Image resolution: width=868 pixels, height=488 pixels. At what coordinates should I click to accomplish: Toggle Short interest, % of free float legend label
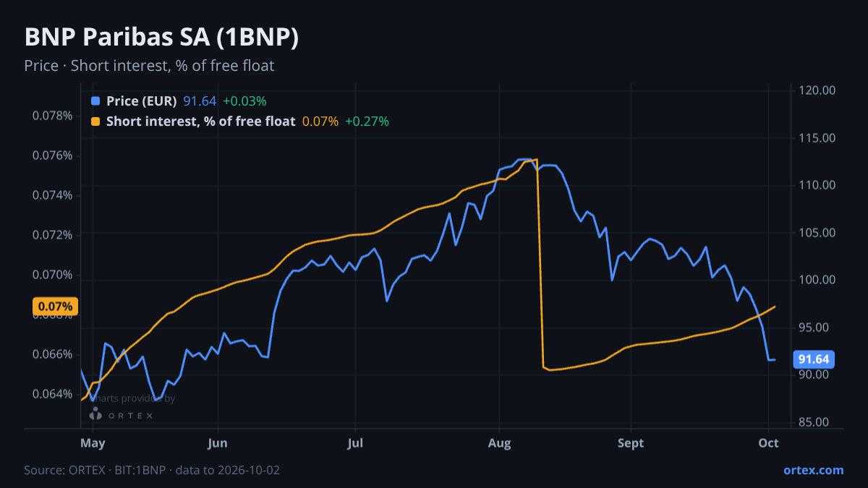(200, 121)
